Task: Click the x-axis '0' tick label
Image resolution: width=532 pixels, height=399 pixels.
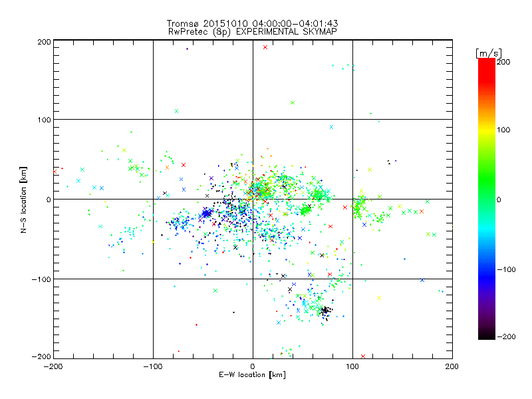Action: (253, 366)
